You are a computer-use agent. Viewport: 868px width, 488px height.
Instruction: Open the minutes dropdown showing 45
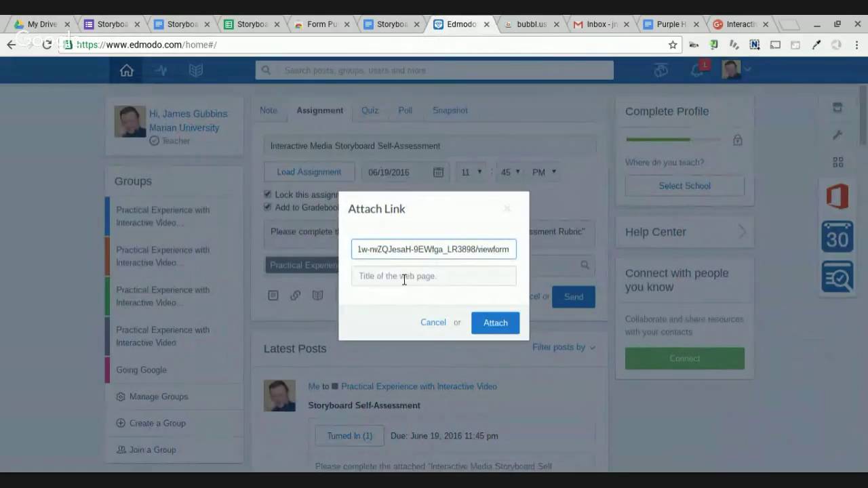pyautogui.click(x=510, y=172)
